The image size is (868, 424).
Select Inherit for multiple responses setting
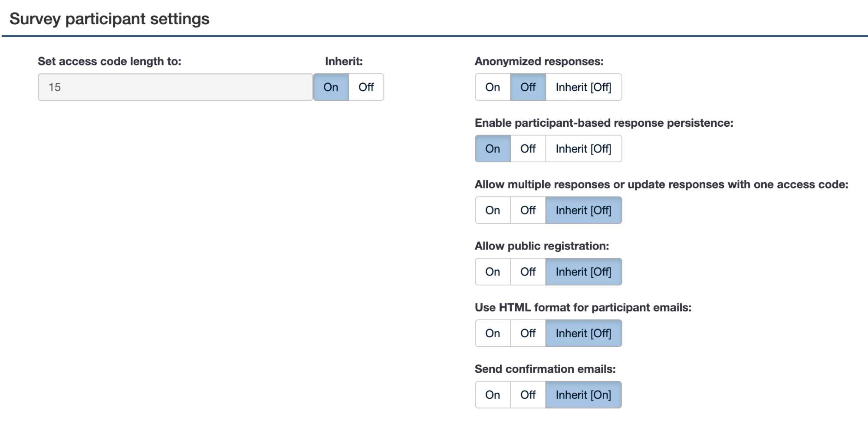click(583, 210)
